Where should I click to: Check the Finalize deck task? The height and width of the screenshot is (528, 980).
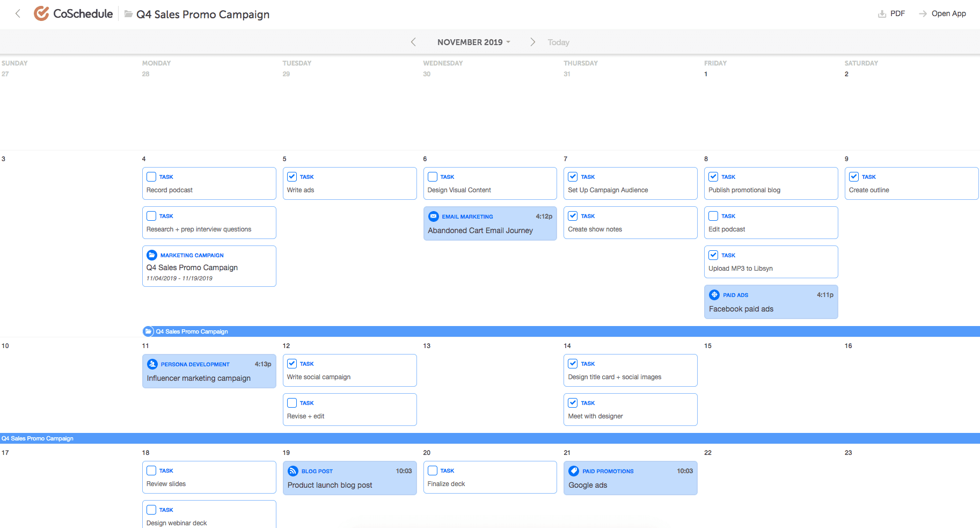(x=433, y=471)
